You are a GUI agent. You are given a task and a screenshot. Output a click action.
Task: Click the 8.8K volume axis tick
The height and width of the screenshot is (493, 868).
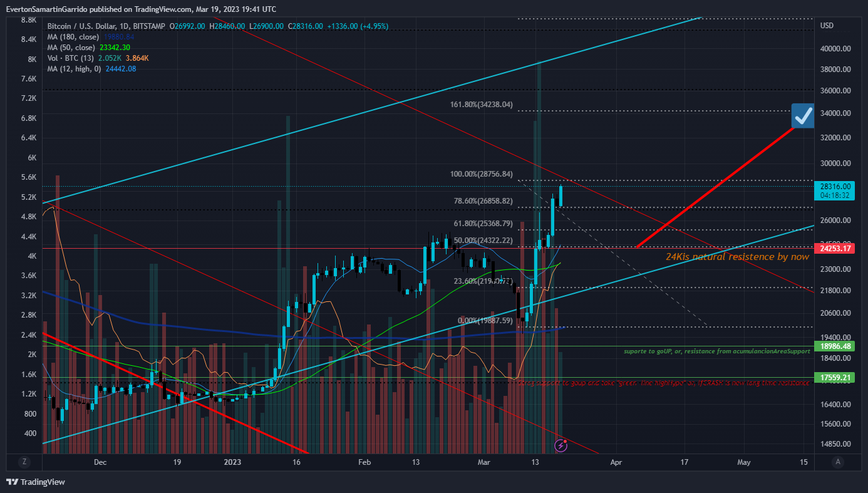[28, 20]
